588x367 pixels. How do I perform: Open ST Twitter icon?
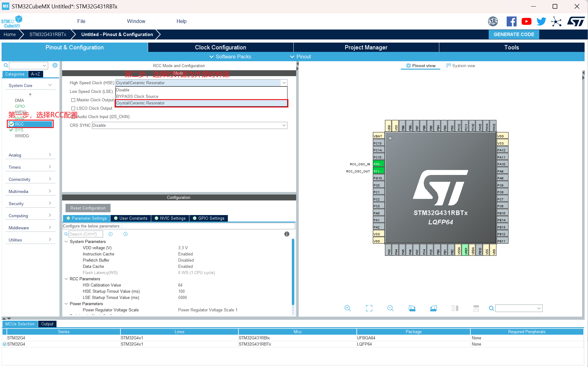541,21
